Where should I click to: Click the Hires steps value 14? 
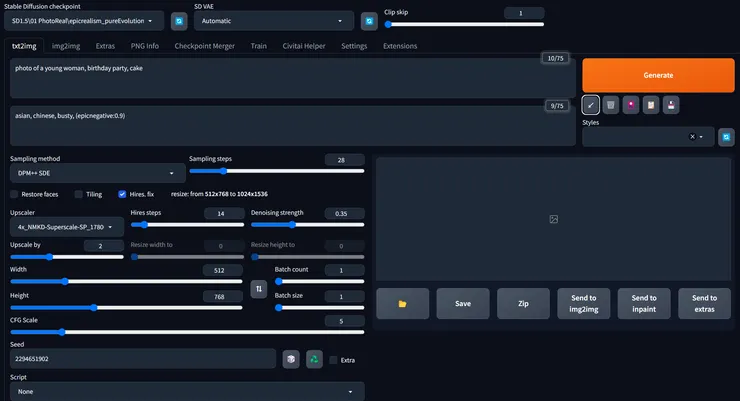coord(224,214)
